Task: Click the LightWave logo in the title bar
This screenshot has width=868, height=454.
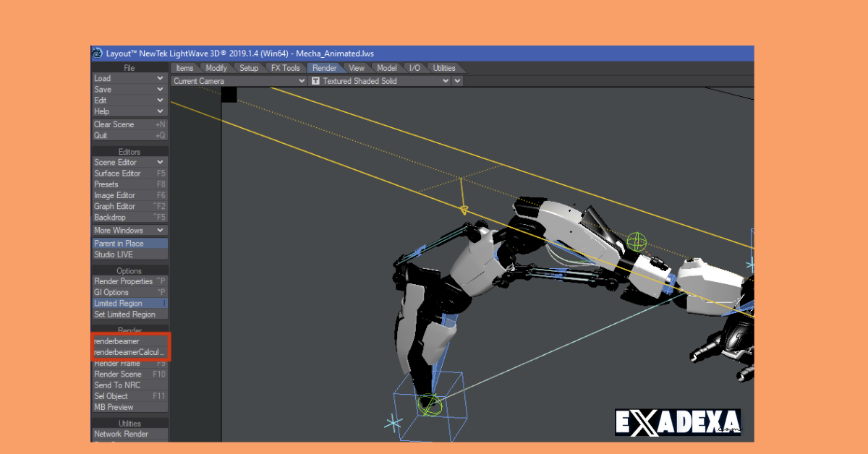Action: click(96, 52)
